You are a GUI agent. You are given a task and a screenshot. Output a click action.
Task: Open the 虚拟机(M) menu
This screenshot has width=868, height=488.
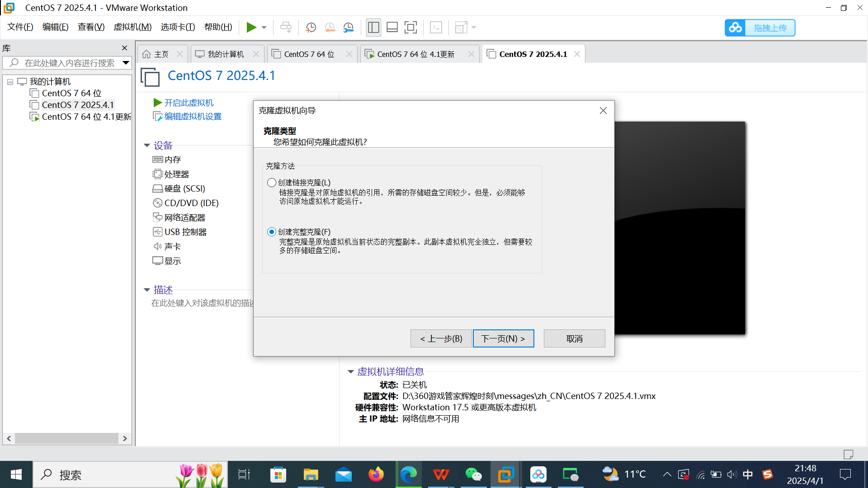132,27
